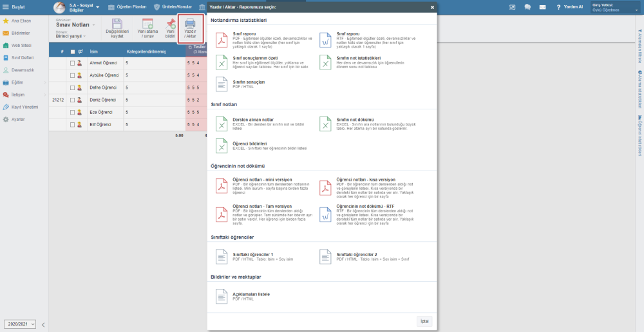Open the Giriş Yetkisi role dropdown
Image resolution: width=644 pixels, height=332 pixels.
615,7
